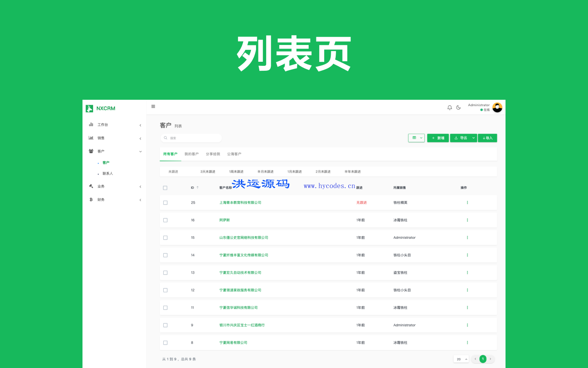This screenshot has height=368, width=588.
Task: Collapse the 客户 sidebar section
Action: tap(140, 151)
